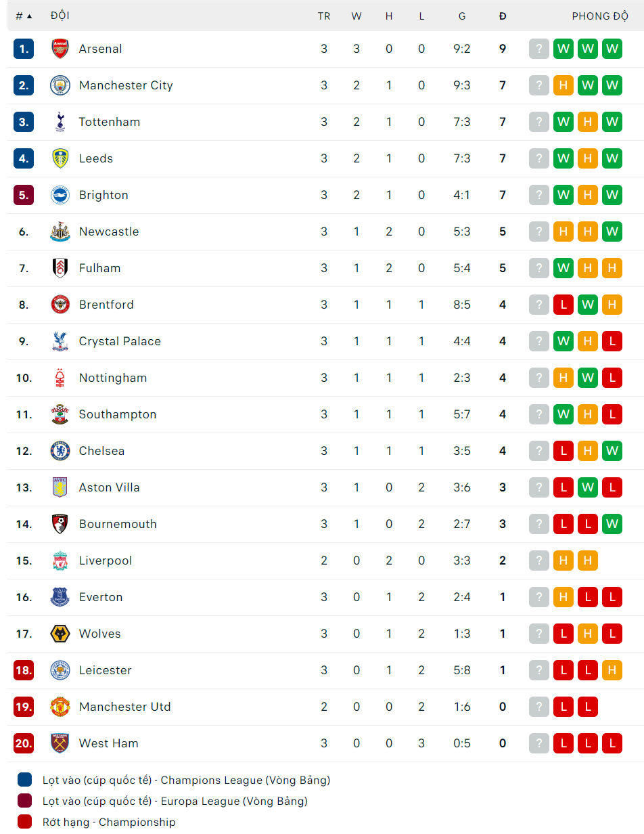This screenshot has height=834, width=644.
Task: Sort by the Đ points column header
Action: click(x=503, y=16)
